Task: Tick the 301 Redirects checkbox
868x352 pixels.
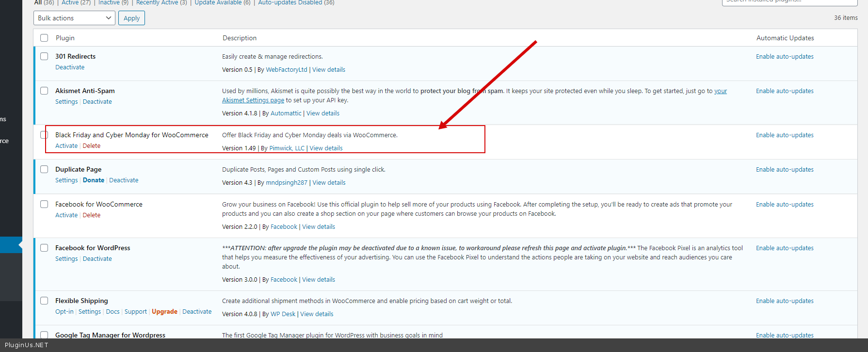Action: [44, 56]
